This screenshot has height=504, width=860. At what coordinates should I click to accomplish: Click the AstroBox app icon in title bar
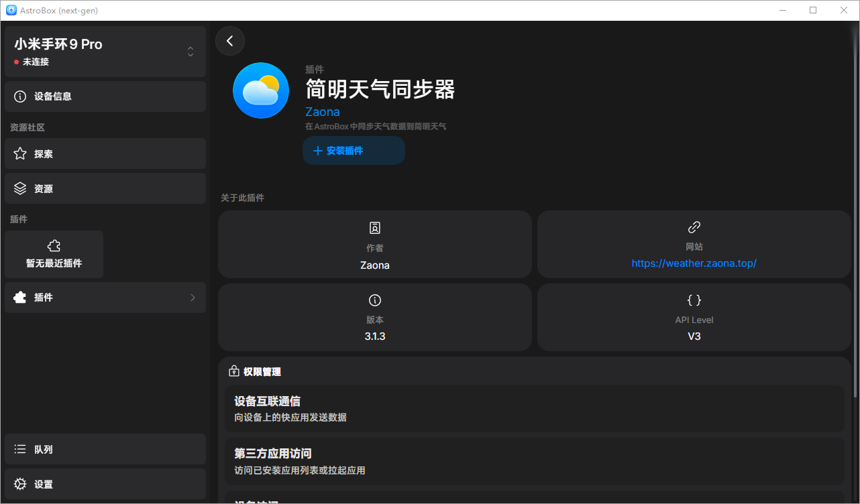(11, 10)
